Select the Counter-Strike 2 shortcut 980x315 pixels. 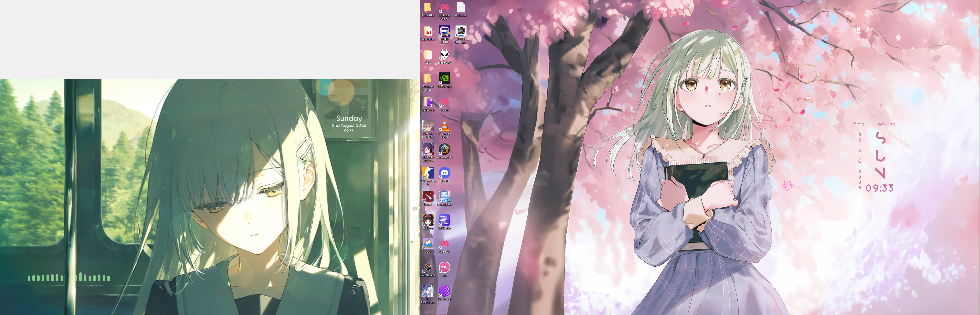(428, 176)
